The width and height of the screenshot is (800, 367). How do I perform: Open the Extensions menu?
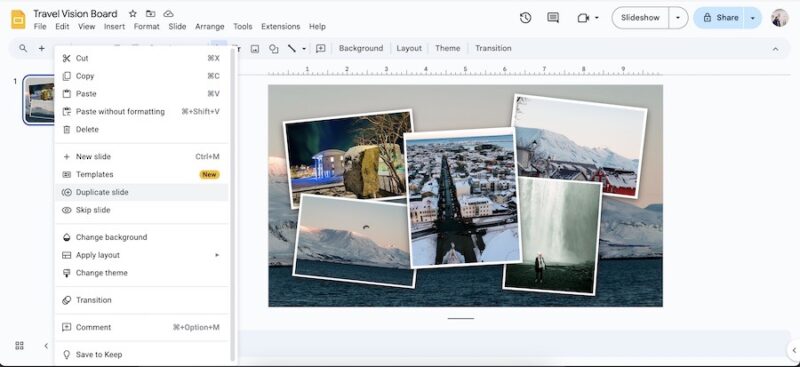pyautogui.click(x=281, y=27)
